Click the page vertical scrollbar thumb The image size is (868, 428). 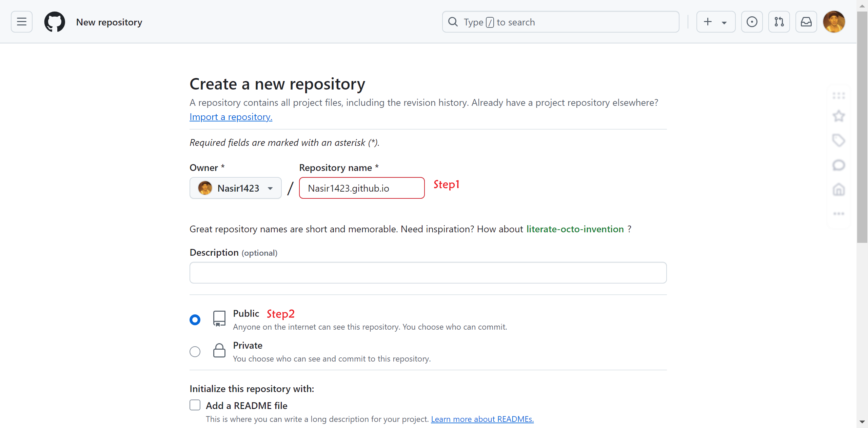pyautogui.click(x=862, y=127)
